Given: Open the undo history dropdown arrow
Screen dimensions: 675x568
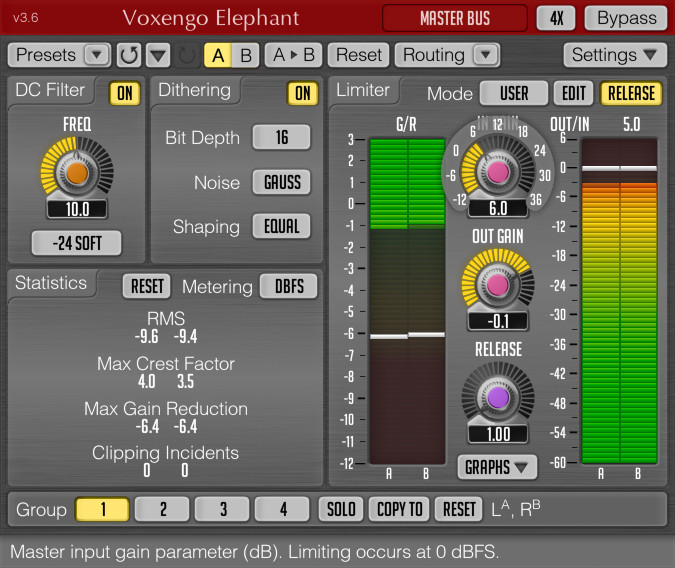Looking at the screenshot, I should click(x=158, y=55).
